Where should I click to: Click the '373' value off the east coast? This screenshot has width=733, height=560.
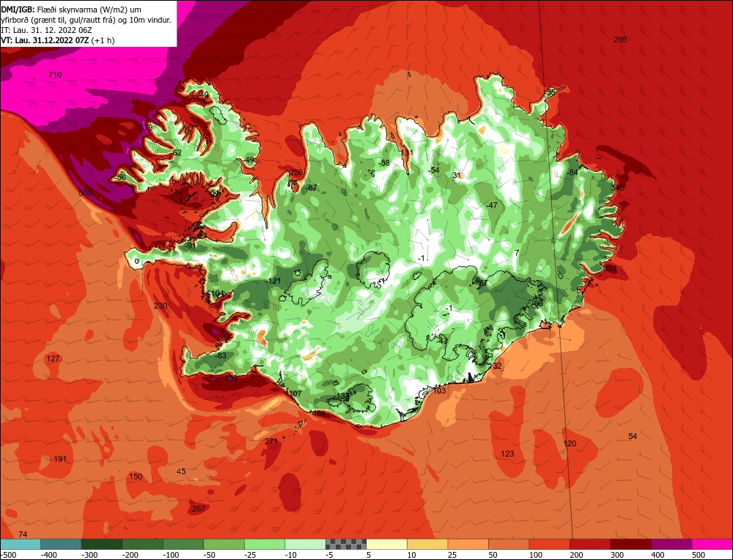pyautogui.click(x=610, y=269)
